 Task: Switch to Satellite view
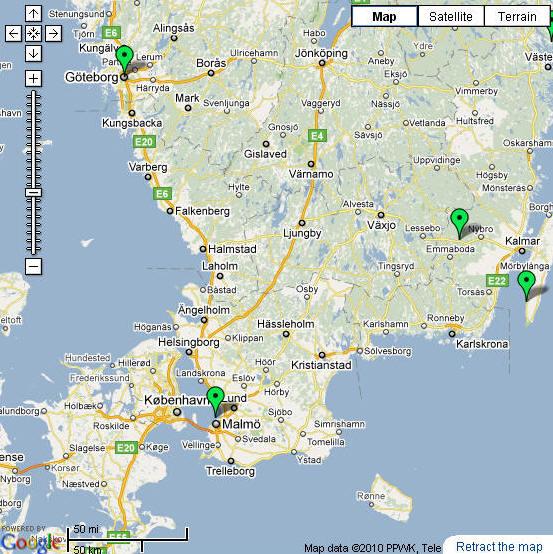click(451, 17)
